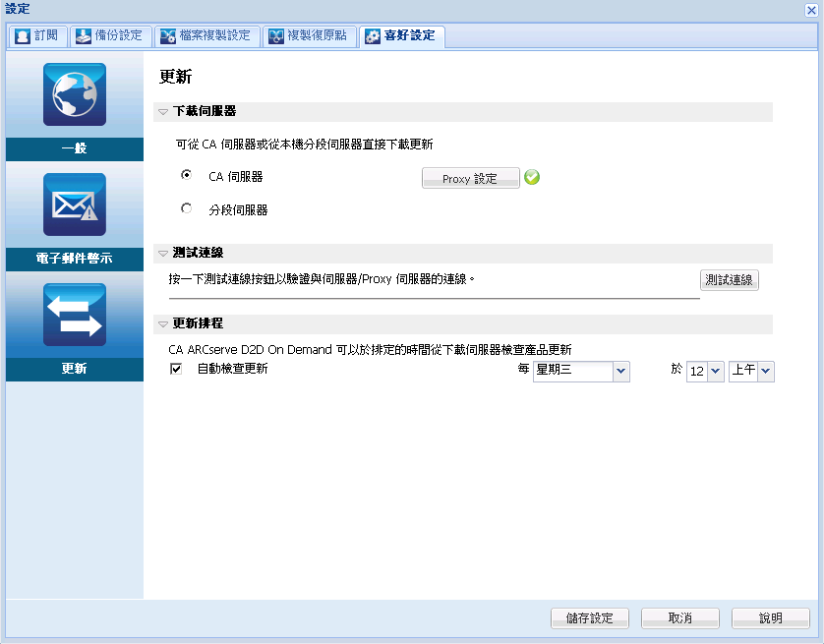Viewport: 824px width, 644px height.
Task: Close the 設定 dialog
Action: click(811, 10)
